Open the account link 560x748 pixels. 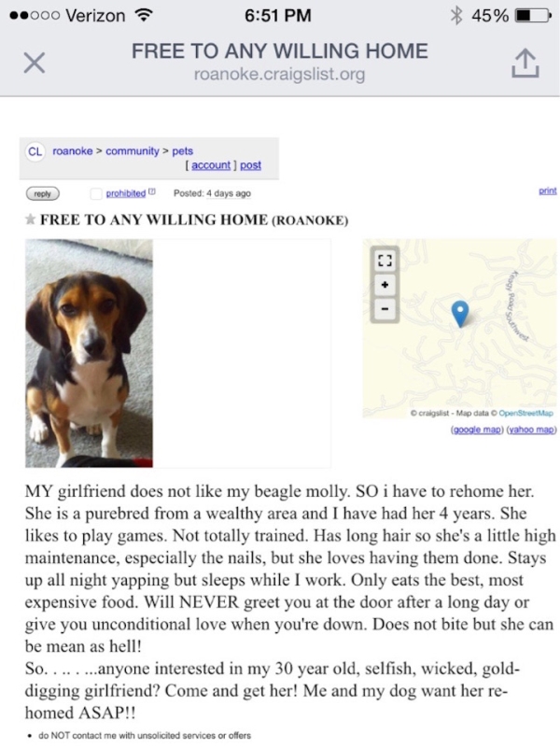pyautogui.click(x=211, y=165)
